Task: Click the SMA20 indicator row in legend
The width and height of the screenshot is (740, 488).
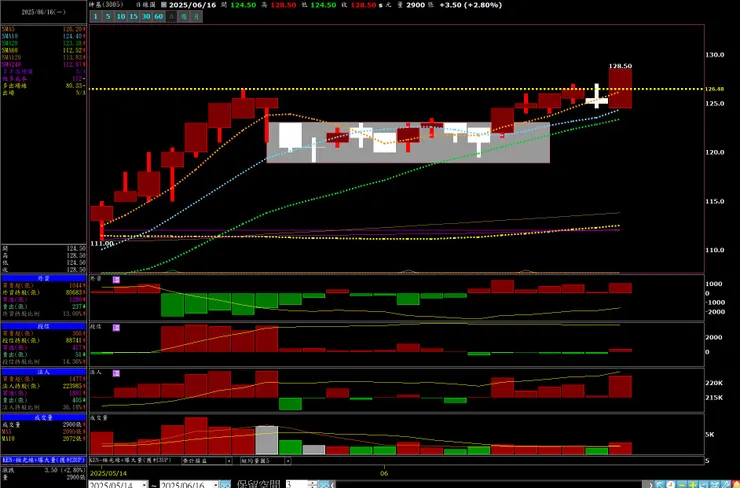Action: (x=43, y=43)
